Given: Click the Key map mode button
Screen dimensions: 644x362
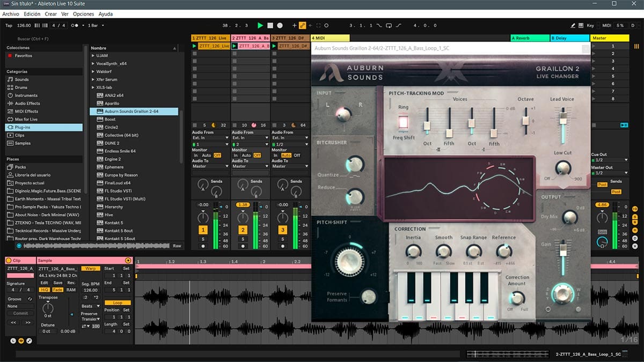Looking at the screenshot, I should (590, 25).
